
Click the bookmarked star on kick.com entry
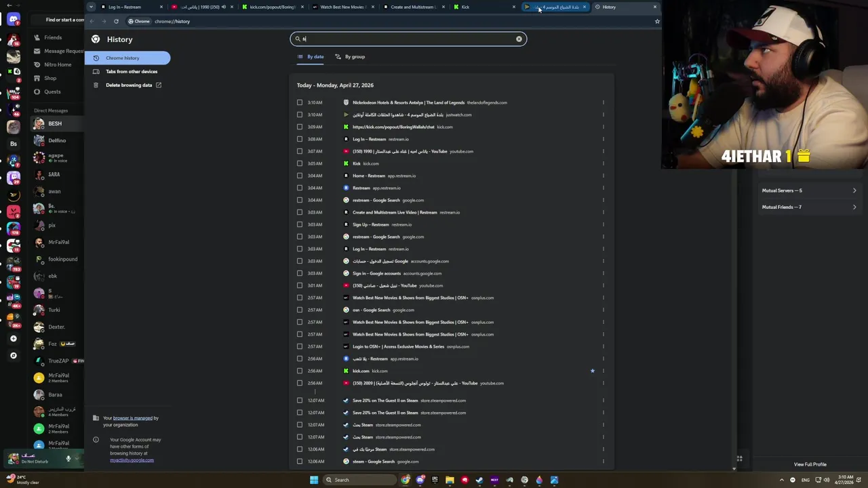[x=592, y=371]
